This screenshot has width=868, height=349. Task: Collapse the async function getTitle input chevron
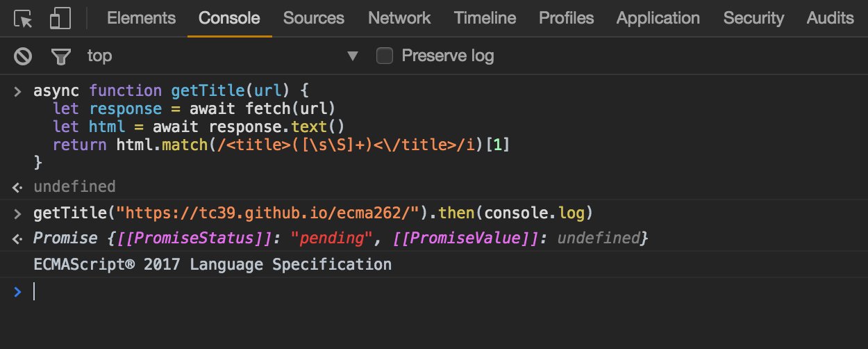(18, 91)
